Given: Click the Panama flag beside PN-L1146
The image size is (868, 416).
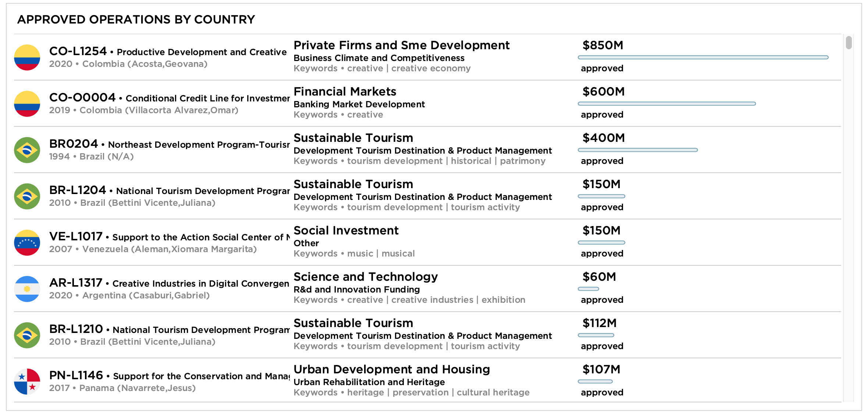Looking at the screenshot, I should (x=27, y=381).
